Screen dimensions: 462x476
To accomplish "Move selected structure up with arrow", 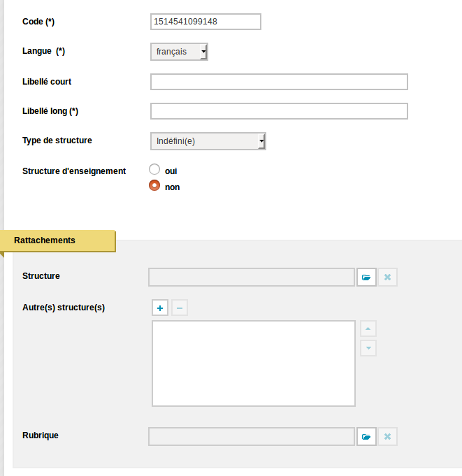I will (x=368, y=329).
